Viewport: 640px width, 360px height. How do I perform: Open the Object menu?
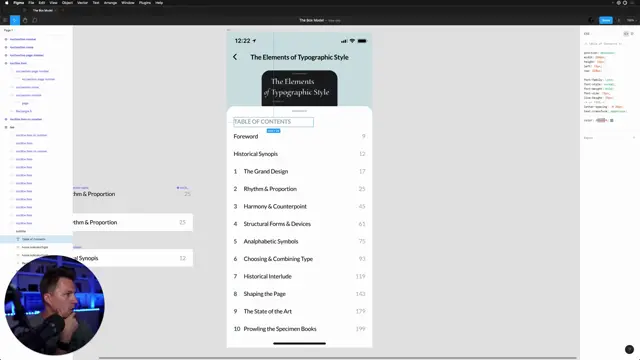tap(67, 3)
